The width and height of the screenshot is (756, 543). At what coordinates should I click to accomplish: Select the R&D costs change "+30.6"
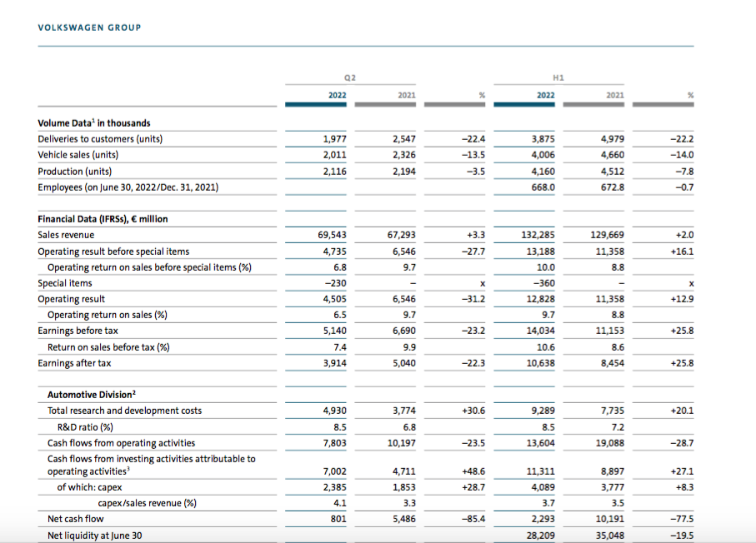coord(473,411)
